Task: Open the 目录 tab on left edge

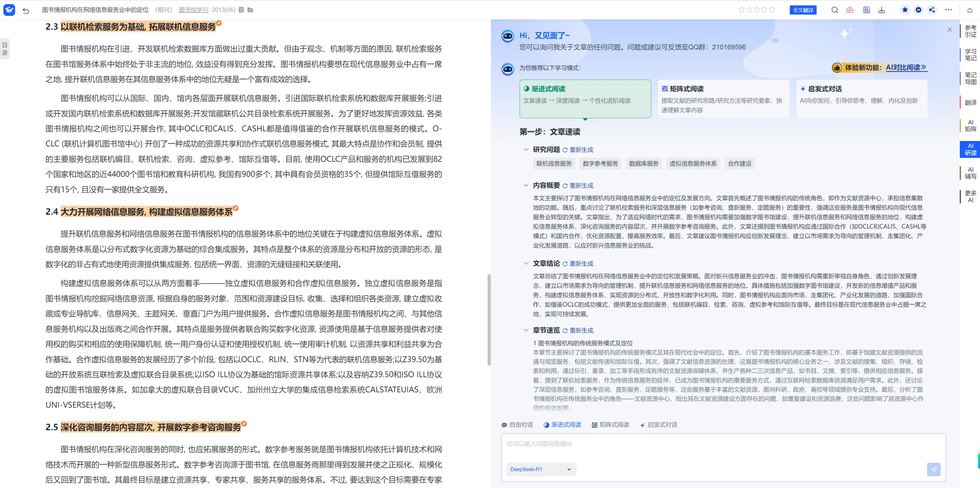Action: pyautogui.click(x=5, y=49)
